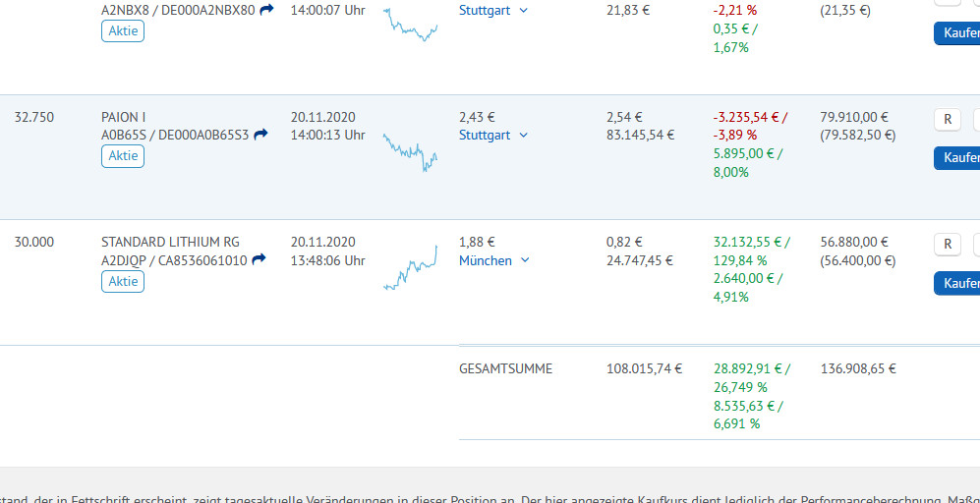Open the mini chart in the A2NBX8 row
Image resolution: width=980 pixels, height=503 pixels.
pyautogui.click(x=410, y=24)
